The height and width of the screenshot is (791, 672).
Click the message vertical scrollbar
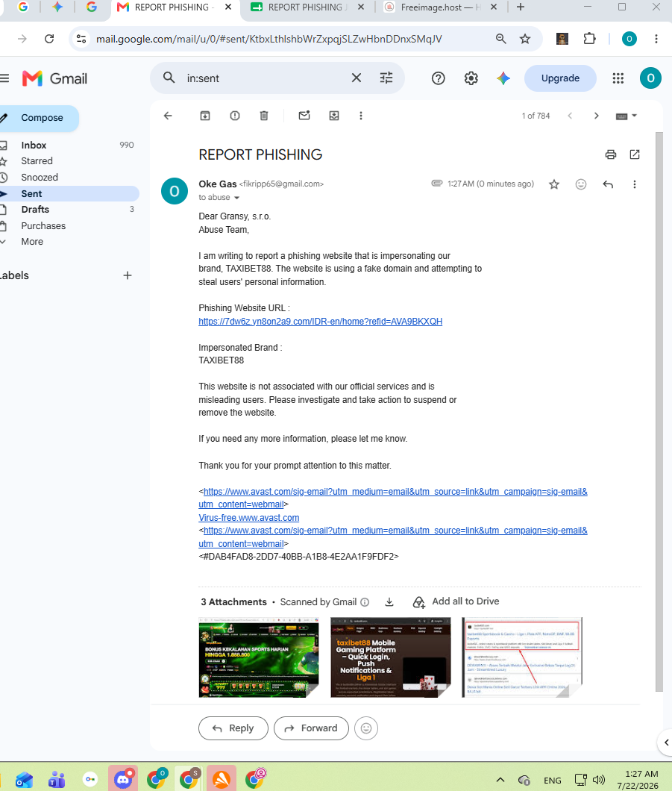point(659,412)
